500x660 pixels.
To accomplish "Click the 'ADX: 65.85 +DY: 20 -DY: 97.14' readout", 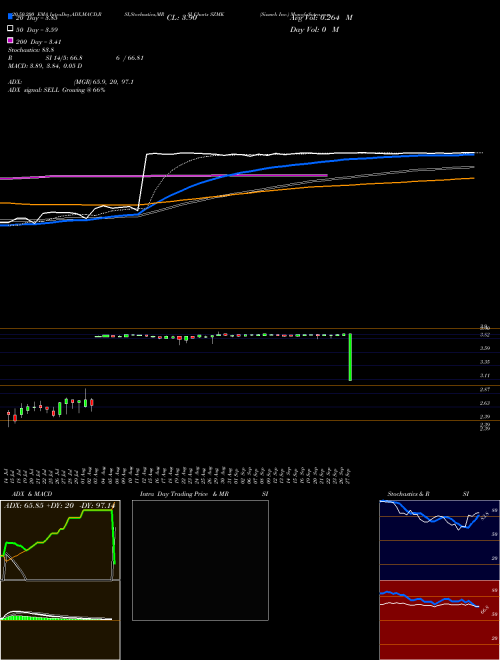I will (x=59, y=505).
